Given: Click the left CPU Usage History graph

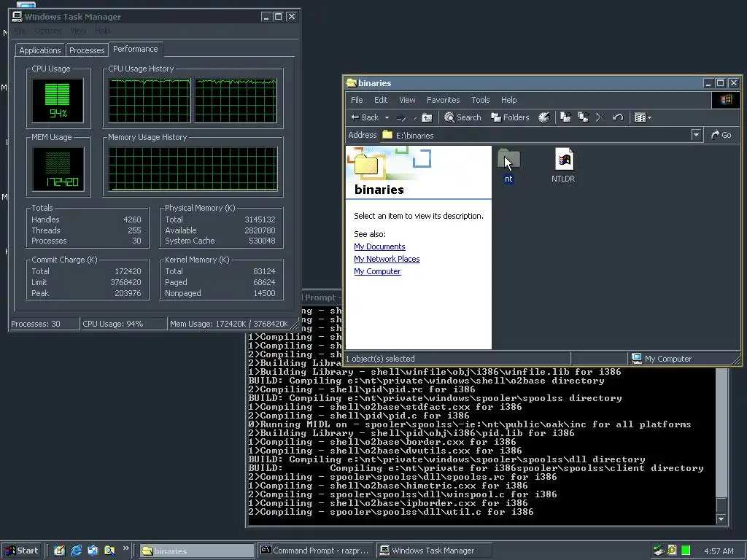Looking at the screenshot, I should pos(150,101).
